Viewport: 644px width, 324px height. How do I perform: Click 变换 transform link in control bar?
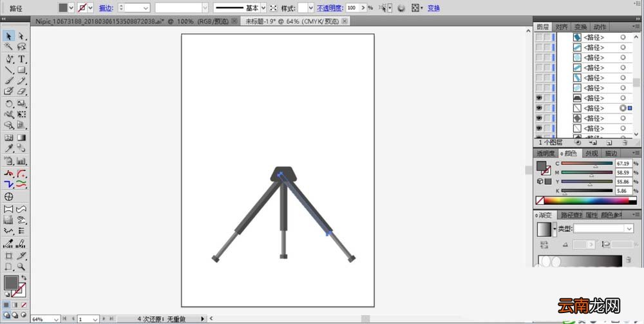433,8
